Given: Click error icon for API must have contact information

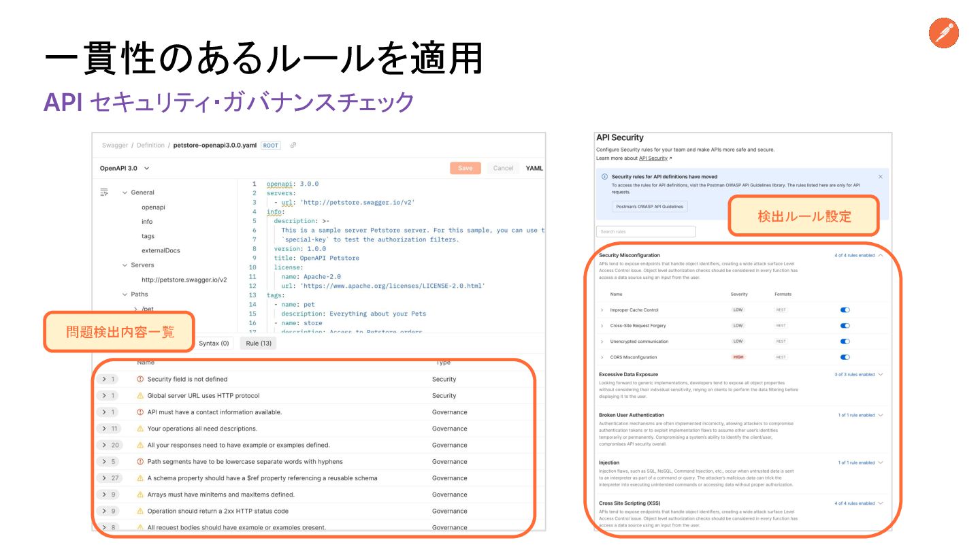Looking at the screenshot, I should pyautogui.click(x=140, y=412).
